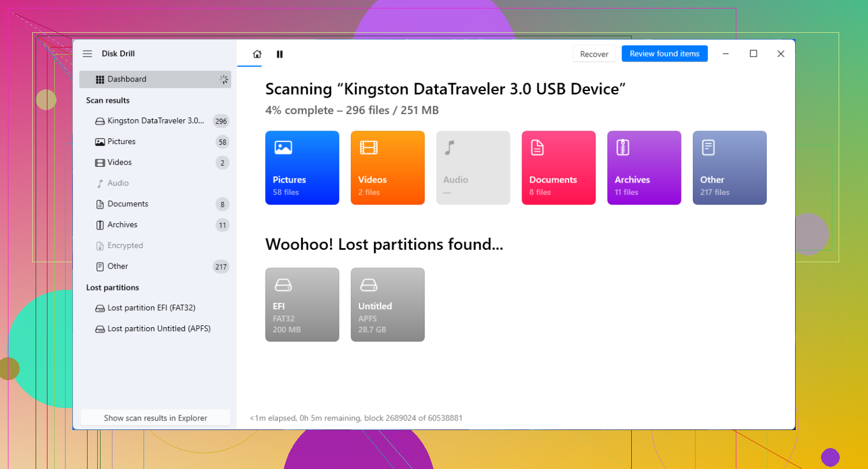Click the Disk Drill app title
The height and width of the screenshot is (469, 868).
pos(118,54)
